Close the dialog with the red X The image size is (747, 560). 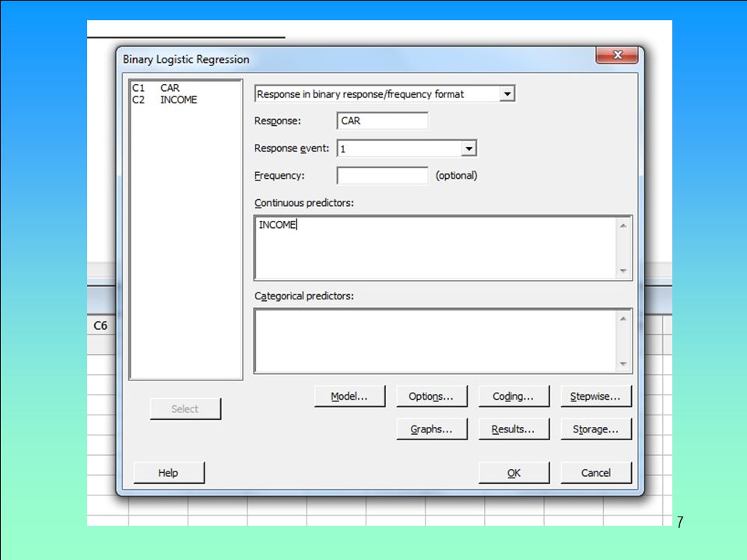[x=617, y=54]
